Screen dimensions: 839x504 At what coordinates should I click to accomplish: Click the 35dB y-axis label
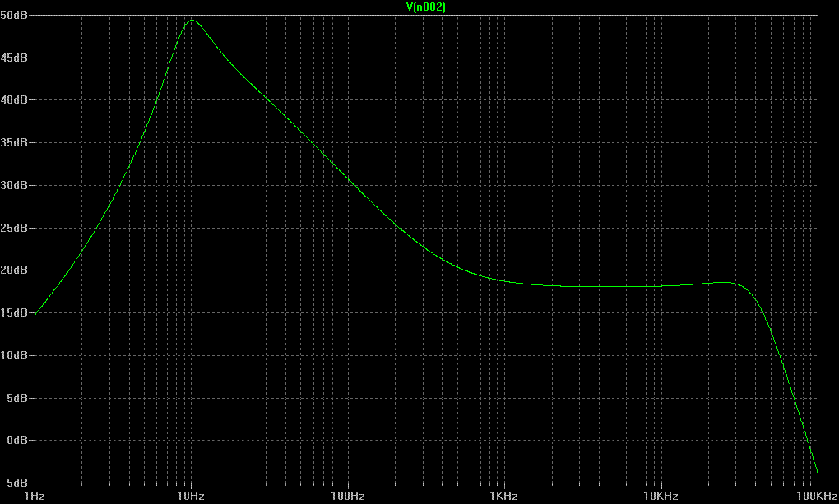click(x=14, y=143)
